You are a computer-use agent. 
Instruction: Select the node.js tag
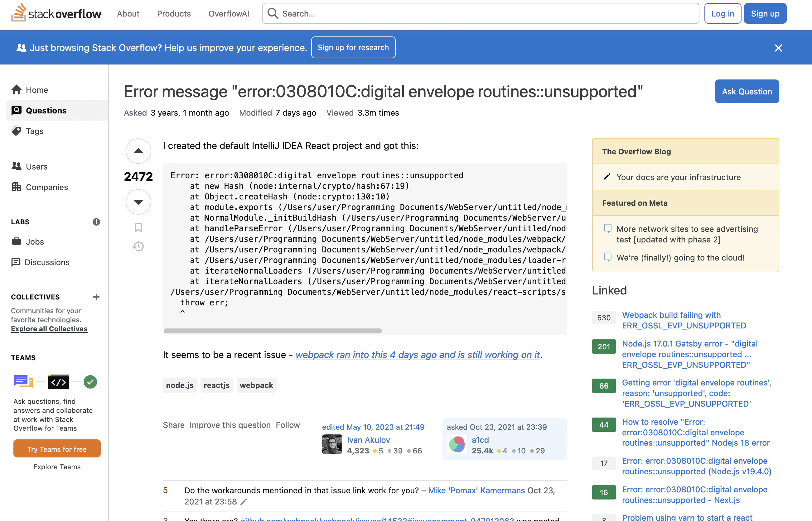click(180, 385)
